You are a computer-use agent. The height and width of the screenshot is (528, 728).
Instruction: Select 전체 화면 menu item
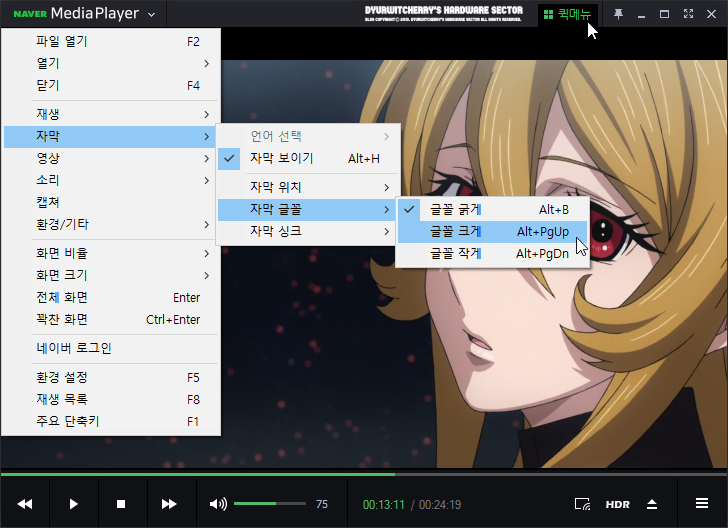111,298
